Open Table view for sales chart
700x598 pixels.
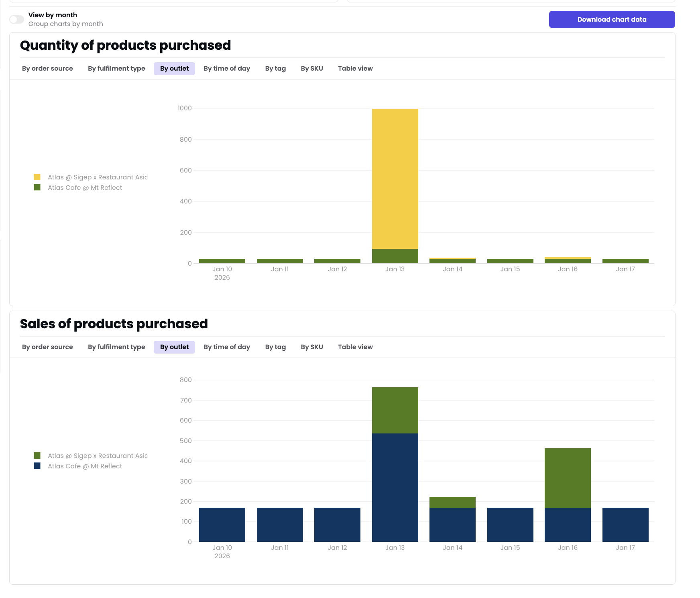click(x=355, y=347)
